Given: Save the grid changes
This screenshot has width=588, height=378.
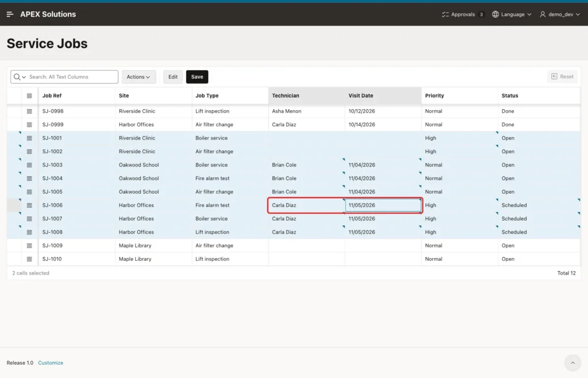Looking at the screenshot, I should (x=198, y=77).
